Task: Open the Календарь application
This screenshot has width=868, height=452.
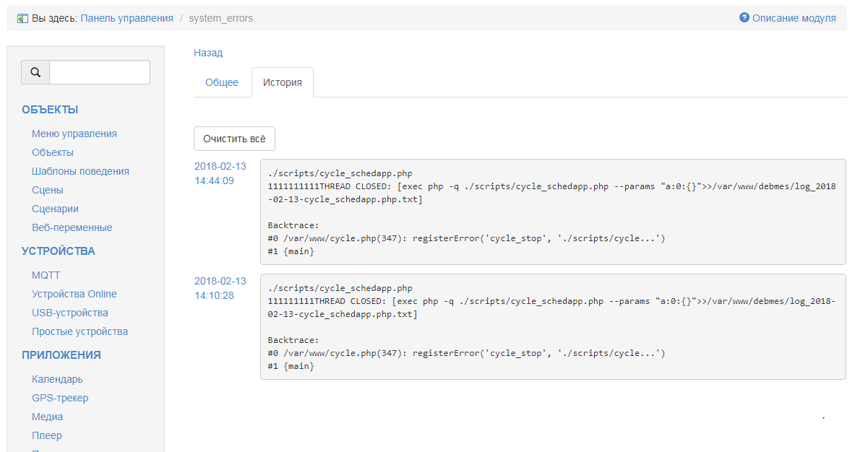Action: (57, 379)
